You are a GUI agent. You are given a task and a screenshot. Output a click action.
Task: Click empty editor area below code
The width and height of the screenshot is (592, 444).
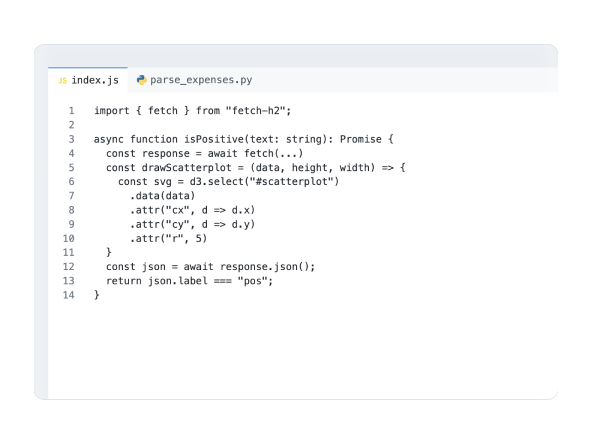(x=302, y=347)
